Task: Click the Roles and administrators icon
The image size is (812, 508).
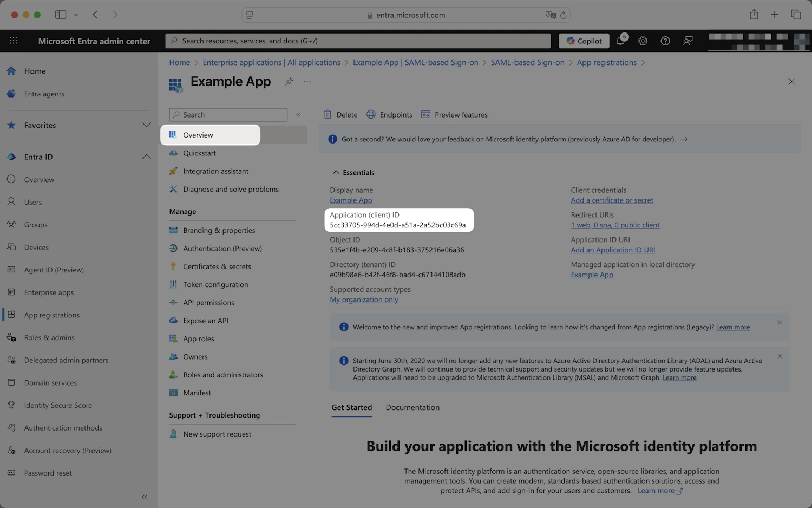Action: (173, 375)
